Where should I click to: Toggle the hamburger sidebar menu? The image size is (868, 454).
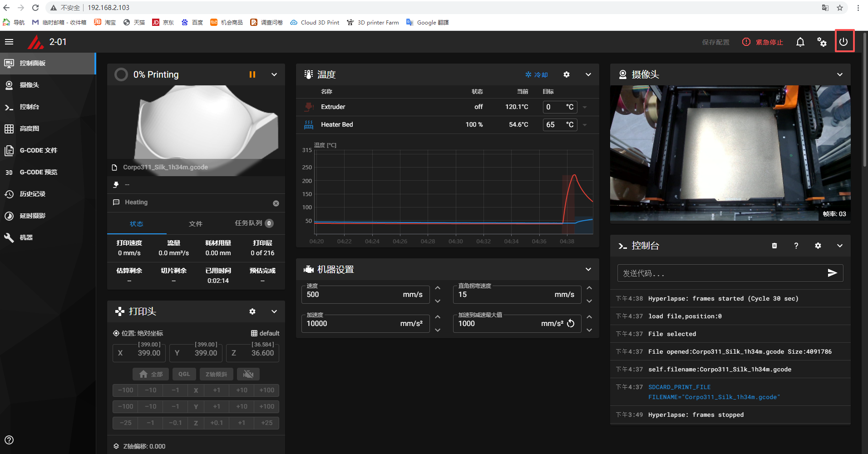9,42
